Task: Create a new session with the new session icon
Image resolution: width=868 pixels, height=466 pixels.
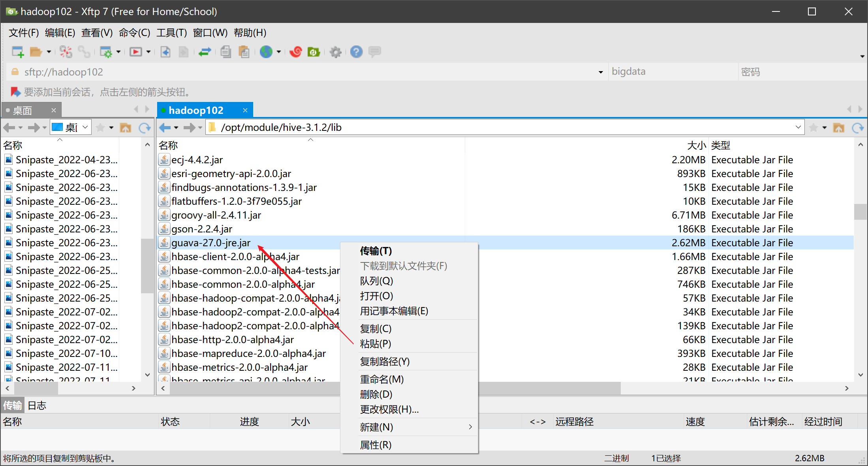Action: tap(17, 52)
